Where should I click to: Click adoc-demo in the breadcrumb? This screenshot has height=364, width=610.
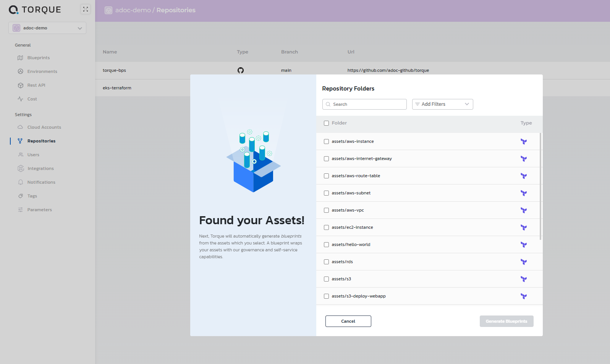(x=133, y=10)
